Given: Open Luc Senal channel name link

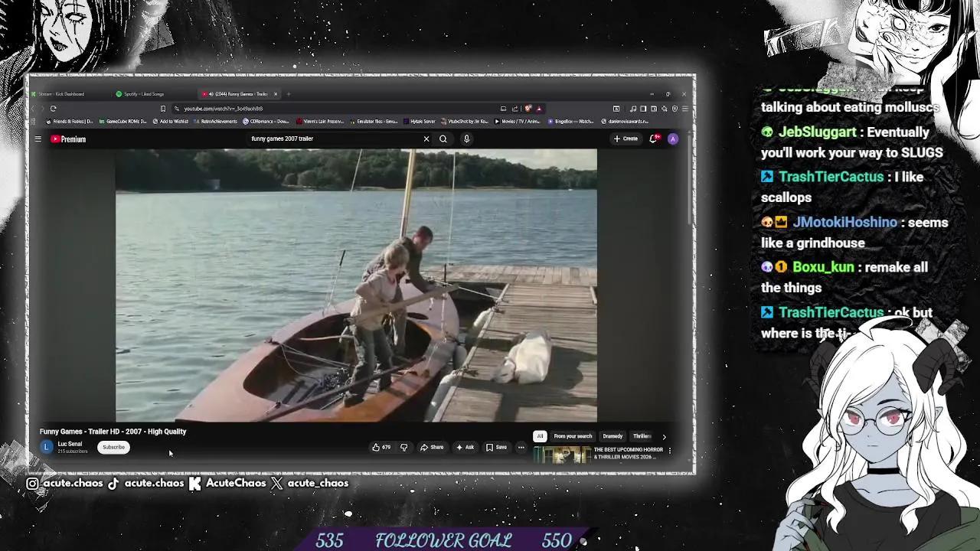Looking at the screenshot, I should tap(70, 444).
